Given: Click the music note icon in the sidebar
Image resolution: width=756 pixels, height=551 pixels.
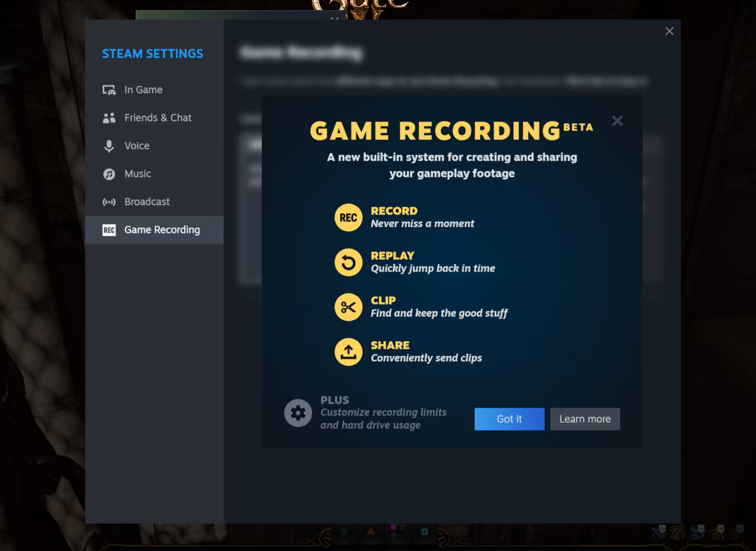Looking at the screenshot, I should point(109,174).
